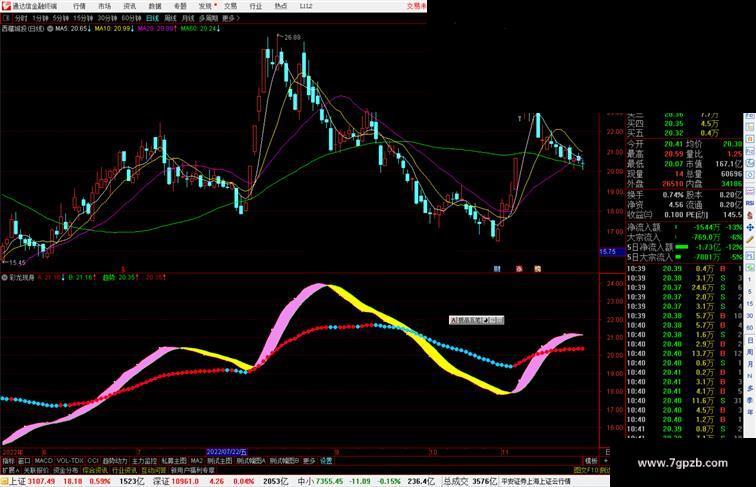Click the round icon before MA5
Screen dimensions: 756x487
click(50, 29)
